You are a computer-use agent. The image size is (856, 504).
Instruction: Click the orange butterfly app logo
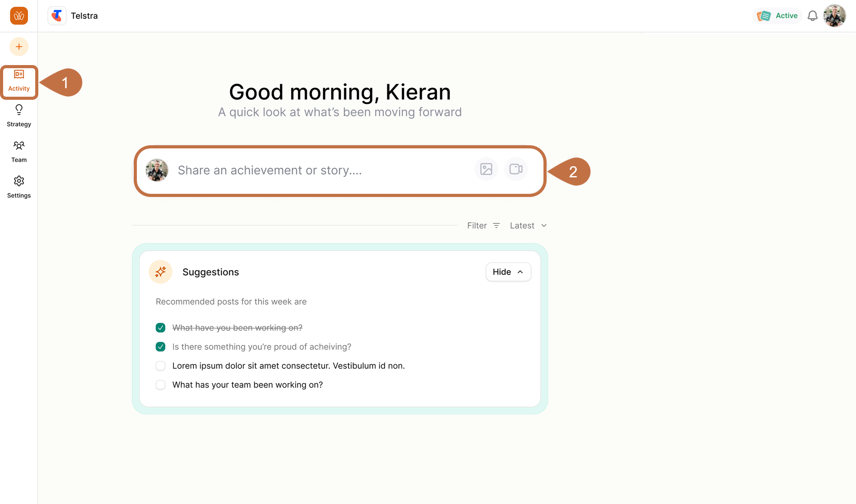tap(19, 16)
